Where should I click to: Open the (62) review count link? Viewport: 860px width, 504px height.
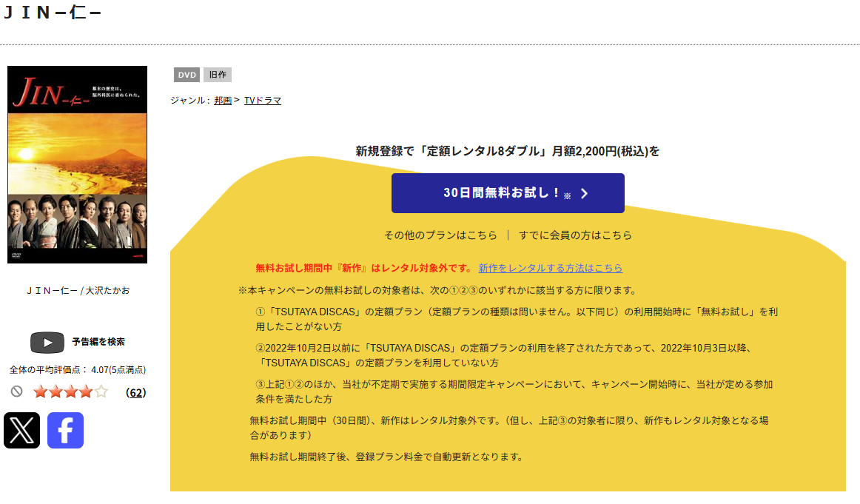click(136, 393)
